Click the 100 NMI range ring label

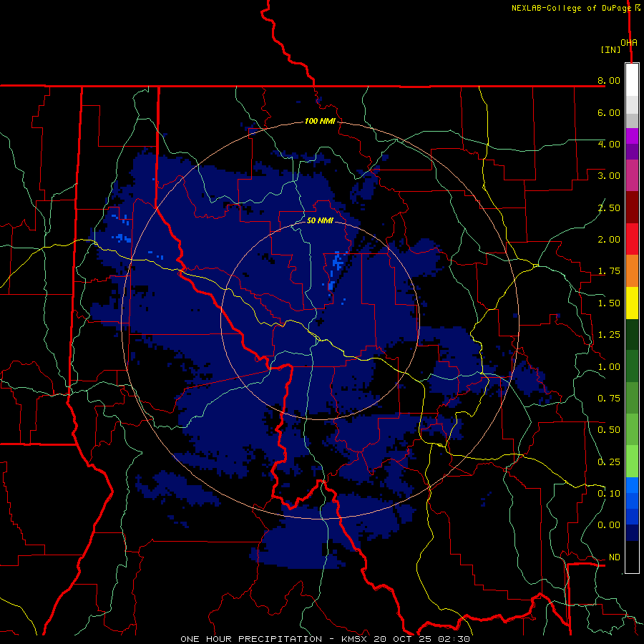(x=320, y=121)
